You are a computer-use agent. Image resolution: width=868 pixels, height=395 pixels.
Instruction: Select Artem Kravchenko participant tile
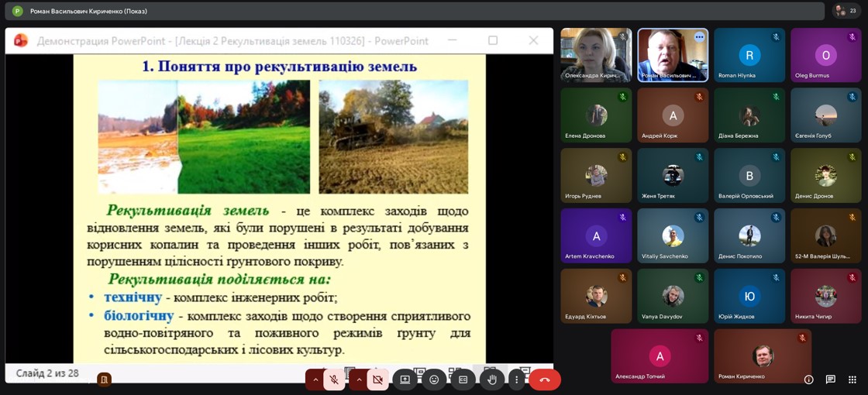596,235
